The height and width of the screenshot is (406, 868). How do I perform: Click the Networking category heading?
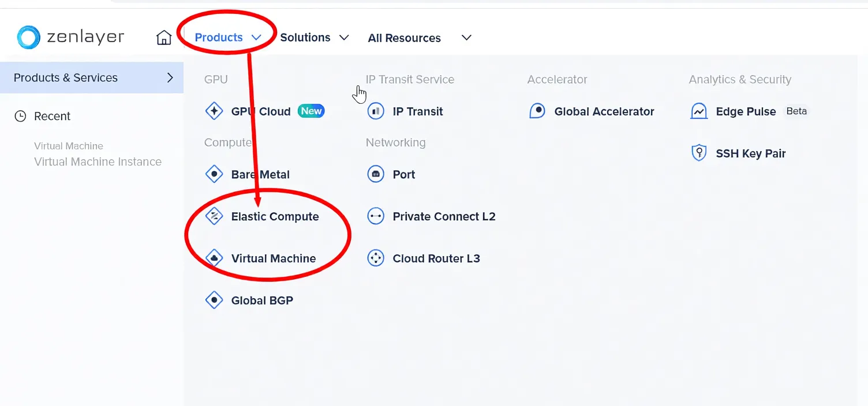[395, 142]
